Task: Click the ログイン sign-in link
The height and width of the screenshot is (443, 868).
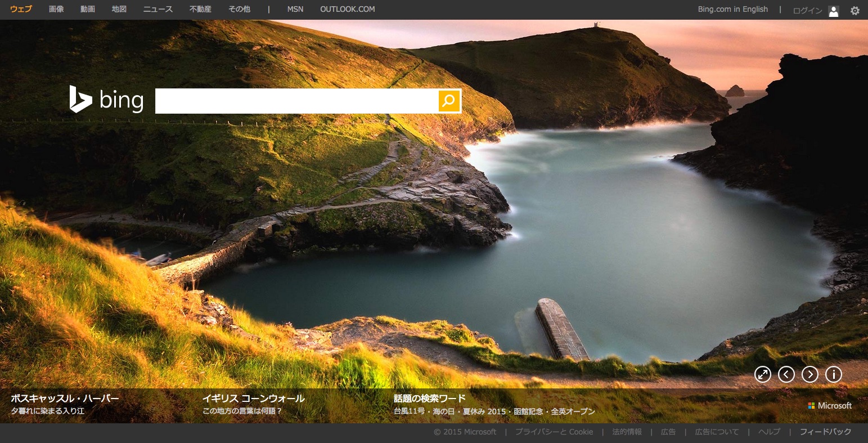Action: (807, 11)
